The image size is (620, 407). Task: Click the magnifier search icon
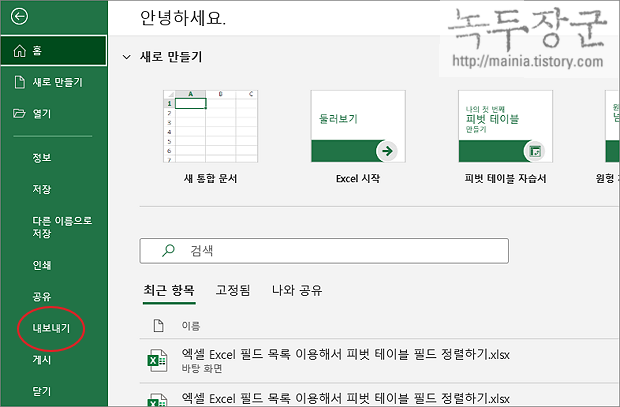(168, 250)
